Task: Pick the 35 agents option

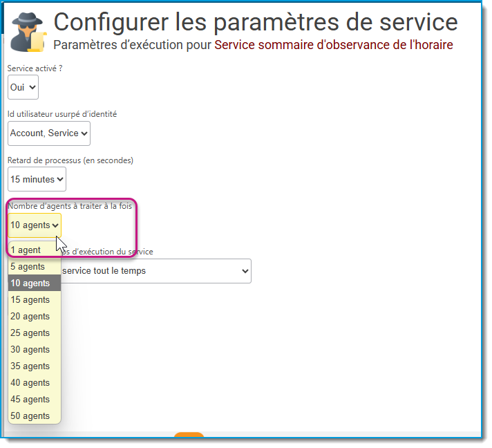Action: click(x=35, y=366)
